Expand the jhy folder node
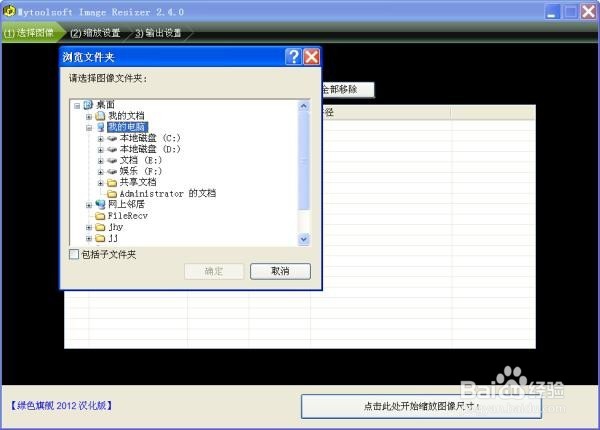The width and height of the screenshot is (600, 430). 89,228
